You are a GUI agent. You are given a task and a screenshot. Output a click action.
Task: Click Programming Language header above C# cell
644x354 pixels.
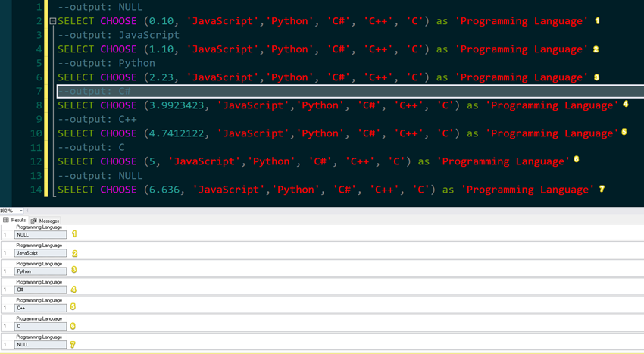pyautogui.click(x=39, y=282)
